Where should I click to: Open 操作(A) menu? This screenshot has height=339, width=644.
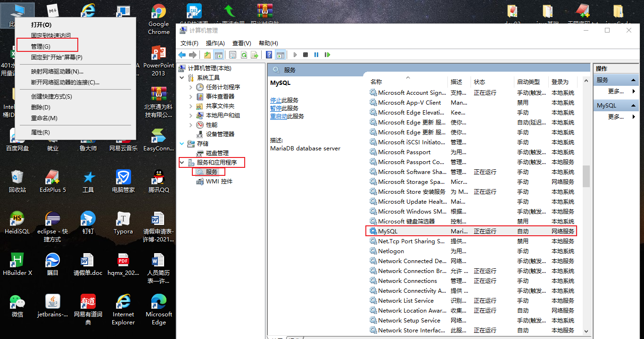point(215,43)
